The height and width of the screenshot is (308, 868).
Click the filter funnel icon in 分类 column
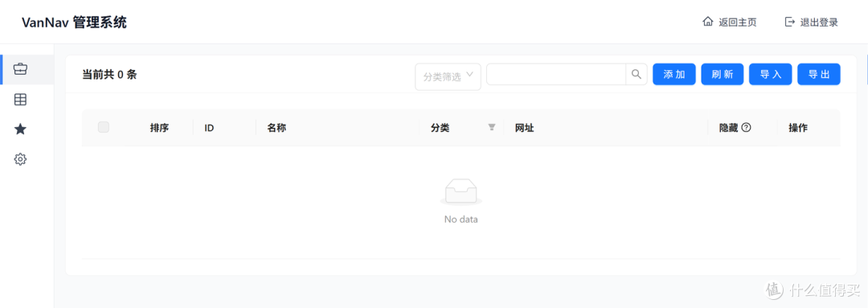492,127
